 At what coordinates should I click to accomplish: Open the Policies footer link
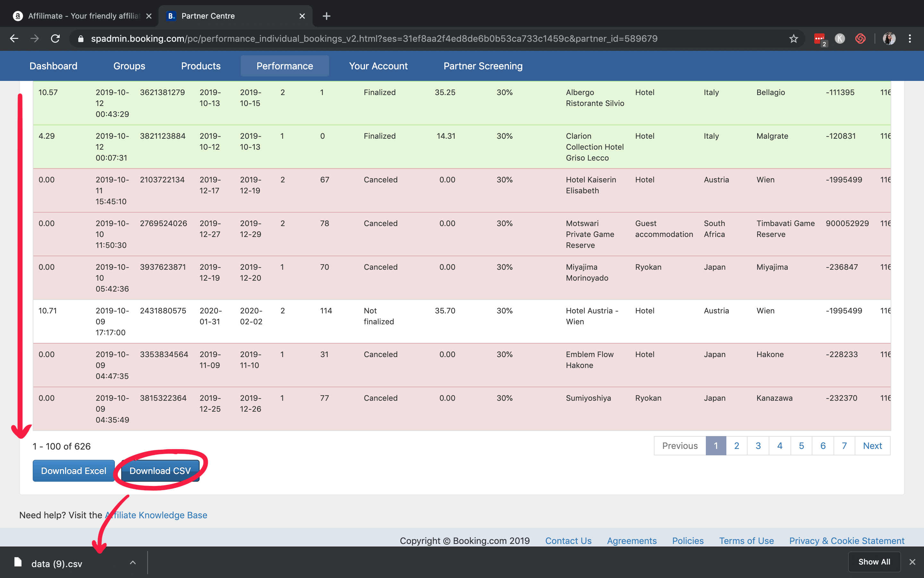(x=688, y=540)
